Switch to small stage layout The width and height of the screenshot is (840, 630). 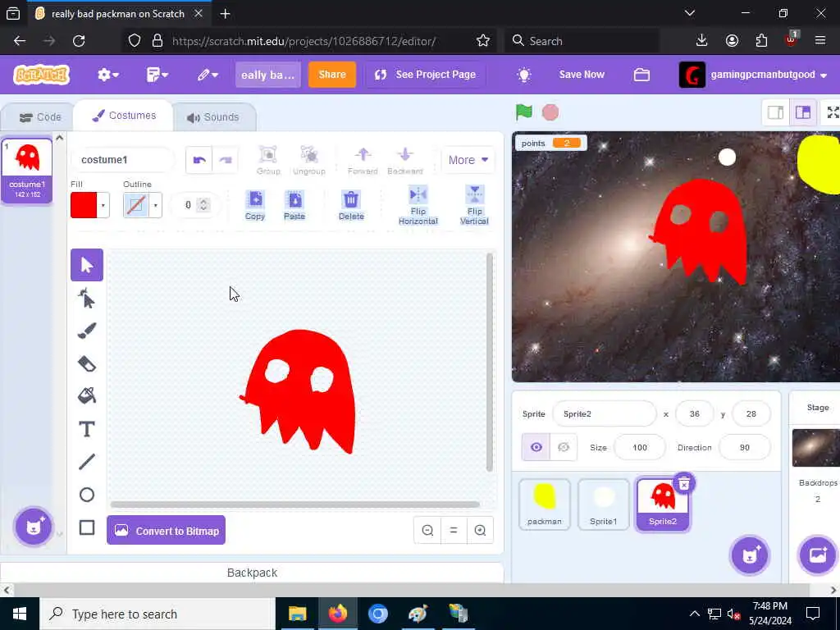click(776, 112)
